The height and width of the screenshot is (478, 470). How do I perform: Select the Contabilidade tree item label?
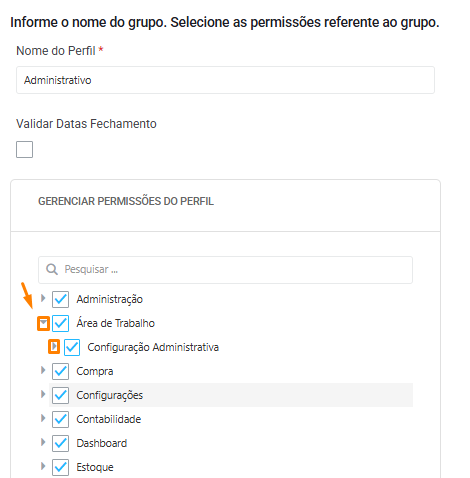pos(109,419)
